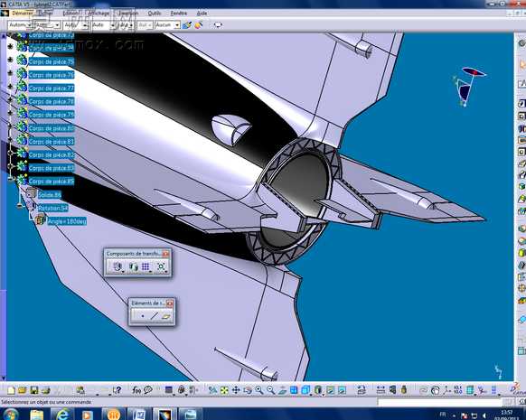526x420 pixels.
Task: Expand the Corps de pièce.83 tree node
Action: [10, 166]
